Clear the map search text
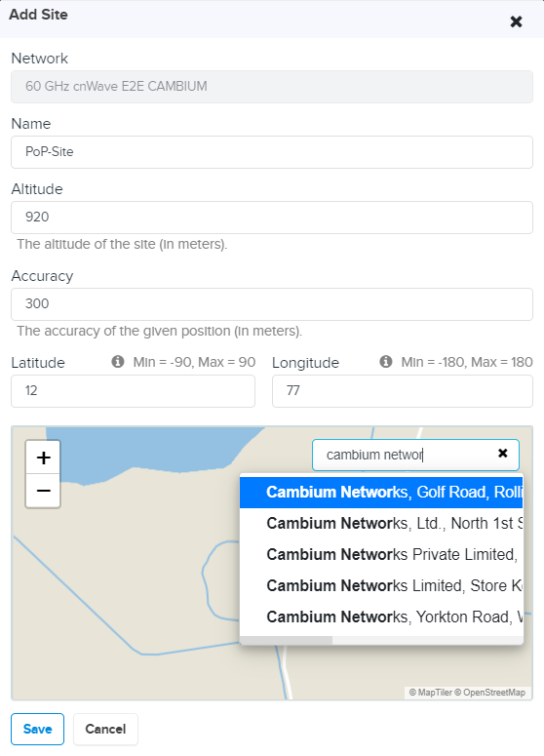The image size is (544, 756). click(502, 454)
